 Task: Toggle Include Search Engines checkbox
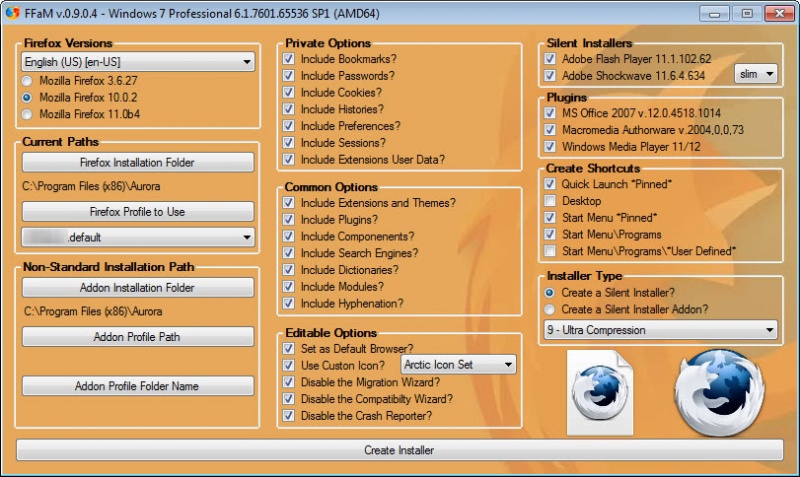point(289,253)
